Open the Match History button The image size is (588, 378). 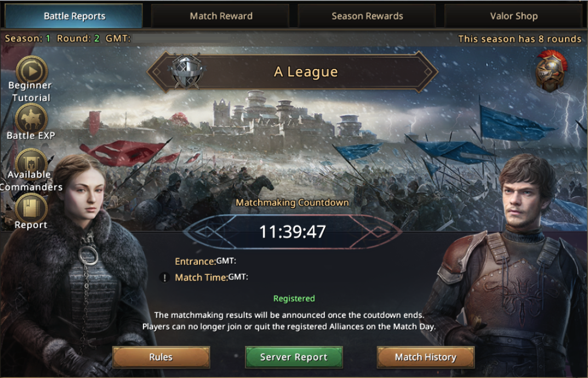click(426, 357)
